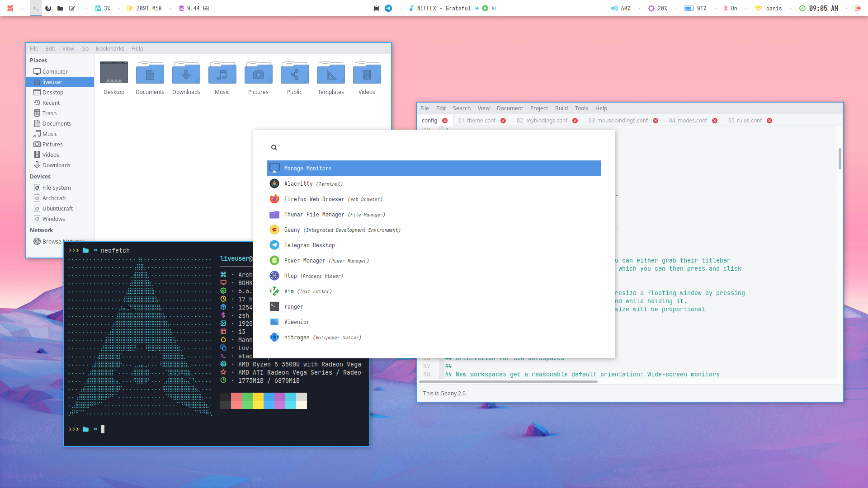The image size is (868, 488).
Task: Skip to next track in music widget
Action: (x=494, y=8)
